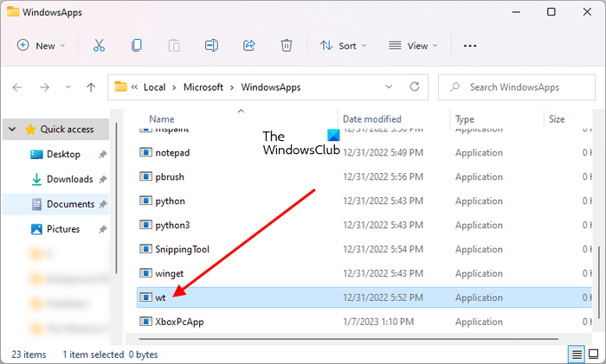Switch to large icons view layout
This screenshot has height=364, width=606.
593,354
